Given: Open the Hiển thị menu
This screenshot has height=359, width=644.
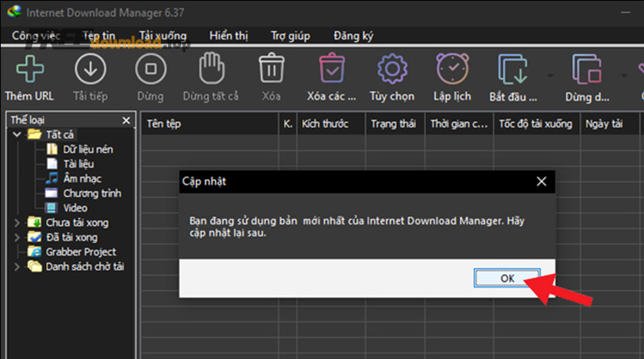Looking at the screenshot, I should point(229,36).
